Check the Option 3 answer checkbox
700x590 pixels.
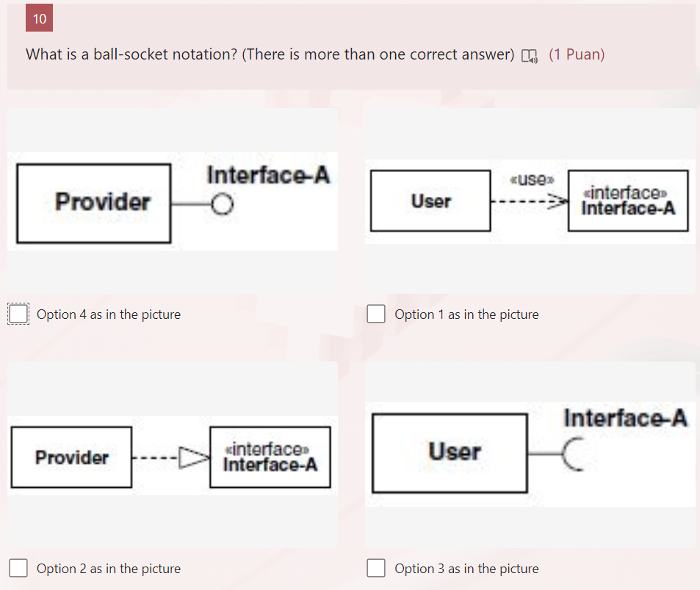(x=376, y=568)
